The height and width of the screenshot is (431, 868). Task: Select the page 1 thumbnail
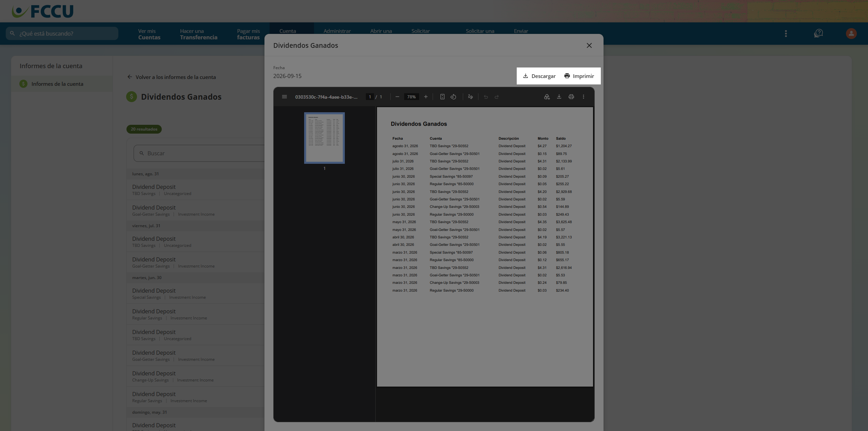(324, 138)
